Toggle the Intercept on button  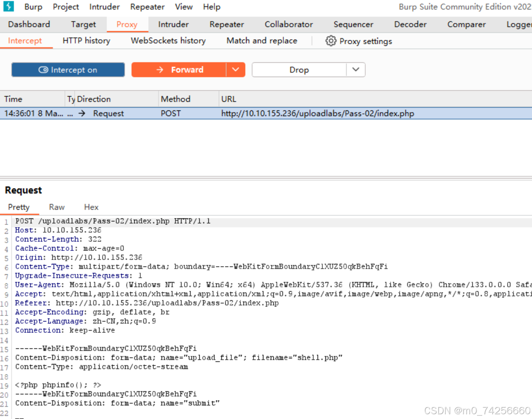tap(68, 70)
